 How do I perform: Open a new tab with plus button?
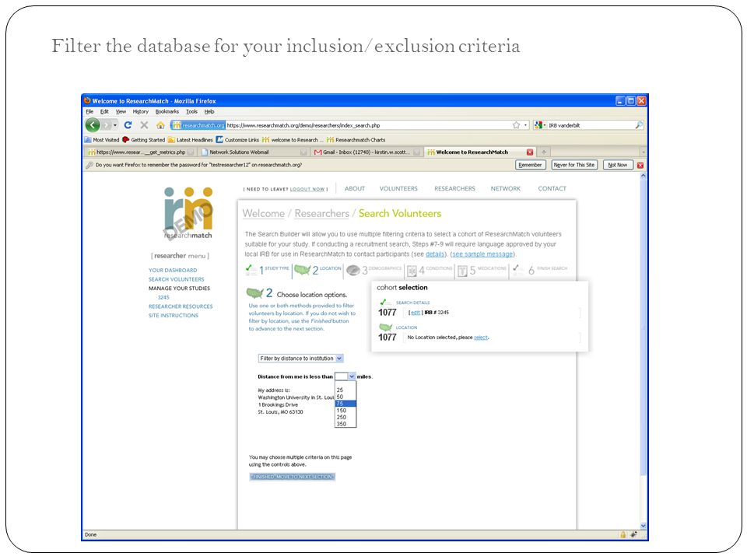click(544, 152)
